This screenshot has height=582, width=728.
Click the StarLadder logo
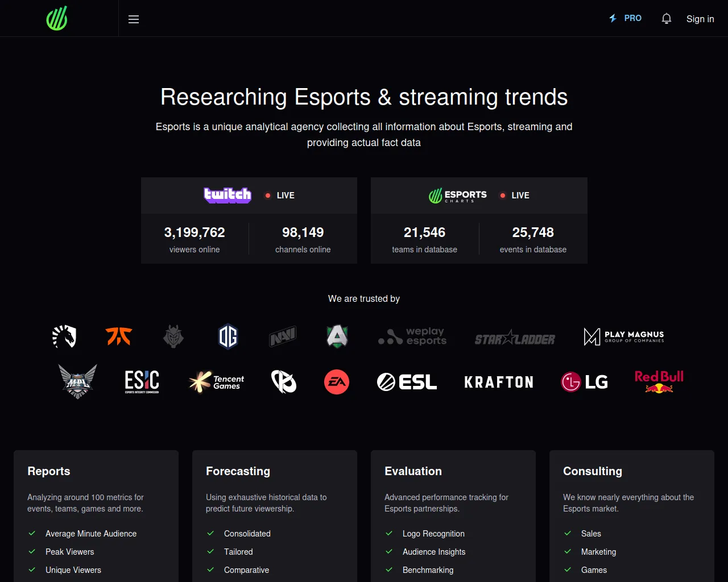tap(515, 338)
